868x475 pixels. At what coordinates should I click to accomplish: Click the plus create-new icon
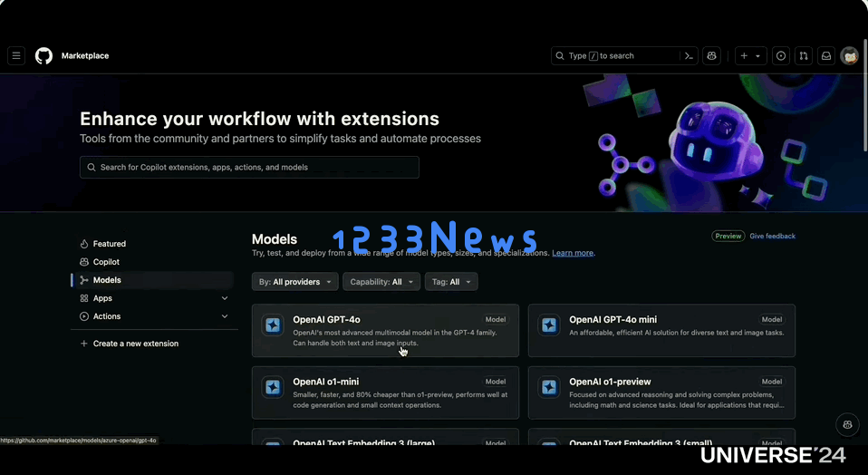point(744,56)
